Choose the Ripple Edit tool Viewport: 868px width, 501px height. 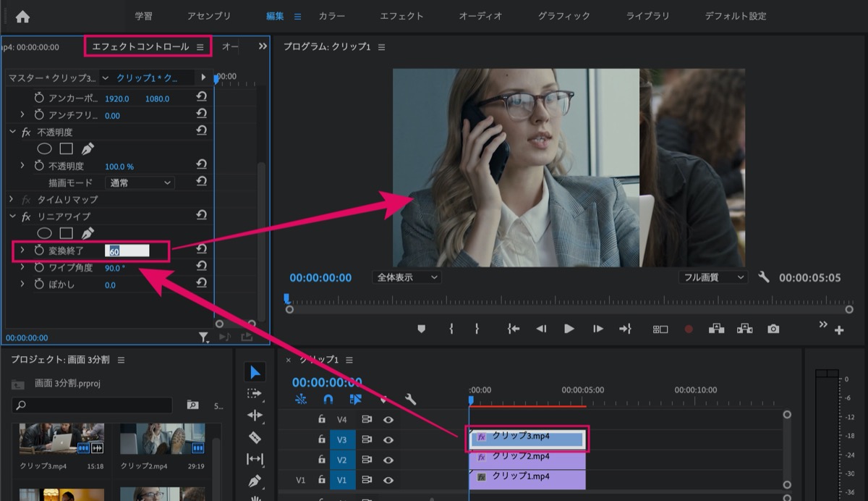(x=255, y=416)
